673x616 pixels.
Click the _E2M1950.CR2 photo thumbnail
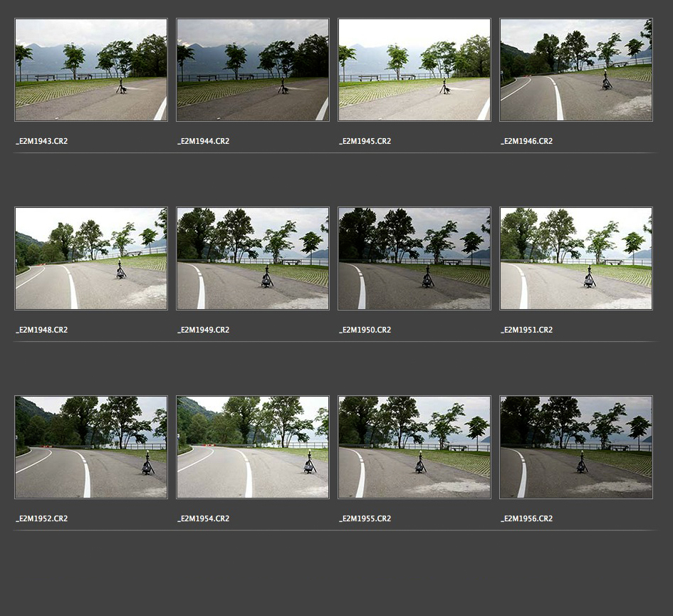coord(414,259)
